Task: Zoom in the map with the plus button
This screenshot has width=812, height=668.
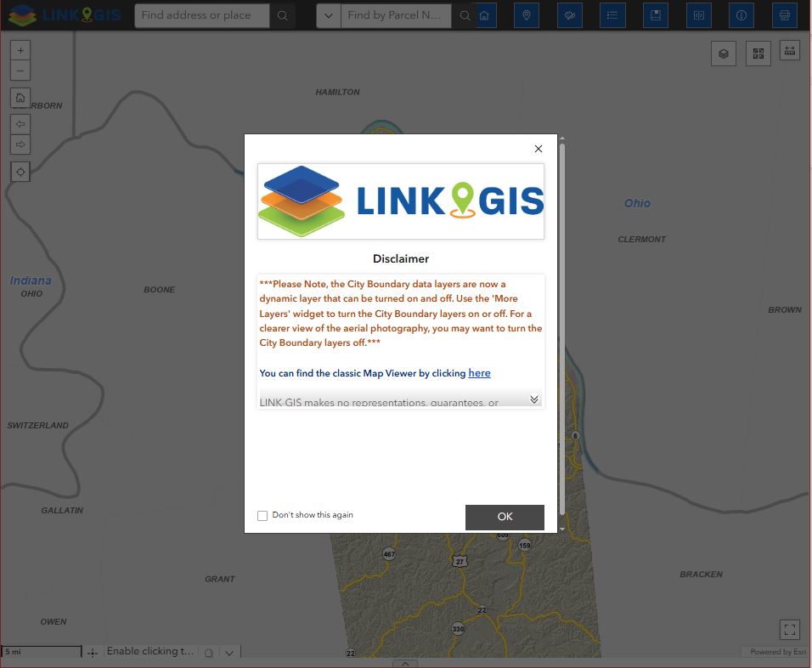Action: pos(20,50)
